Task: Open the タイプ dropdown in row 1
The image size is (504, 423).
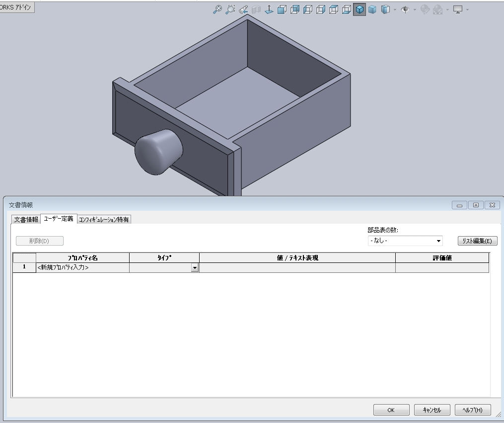Action: coord(195,268)
